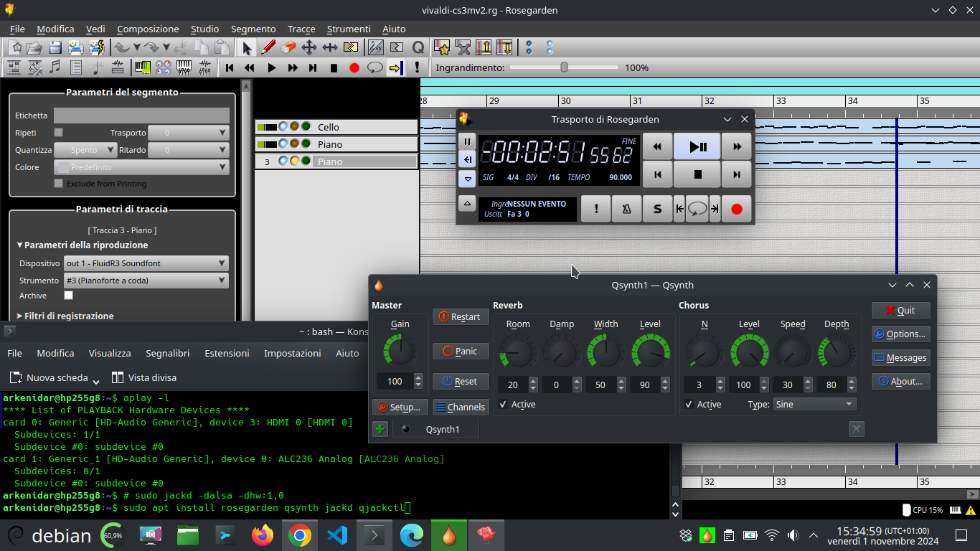This screenshot has height=551, width=980.
Task: Open the Trasporto dropdown
Action: (x=189, y=133)
